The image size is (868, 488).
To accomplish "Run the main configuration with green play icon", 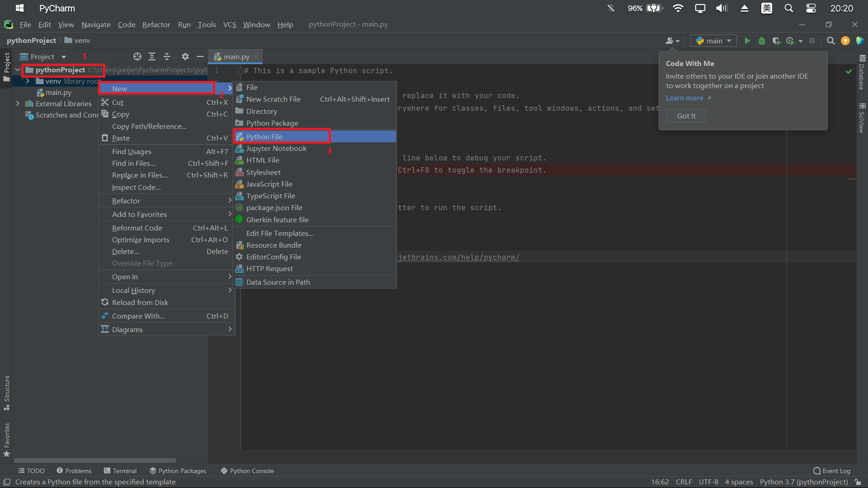I will click(x=747, y=41).
